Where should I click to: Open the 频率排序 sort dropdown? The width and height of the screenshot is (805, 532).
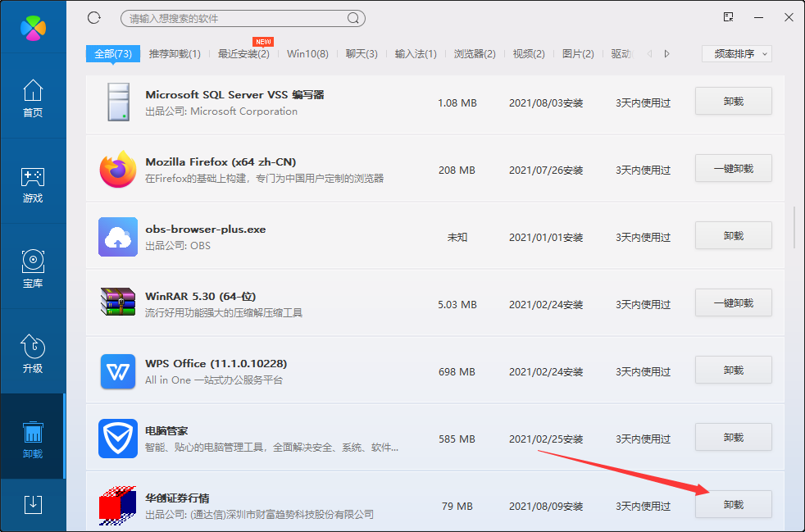737,54
